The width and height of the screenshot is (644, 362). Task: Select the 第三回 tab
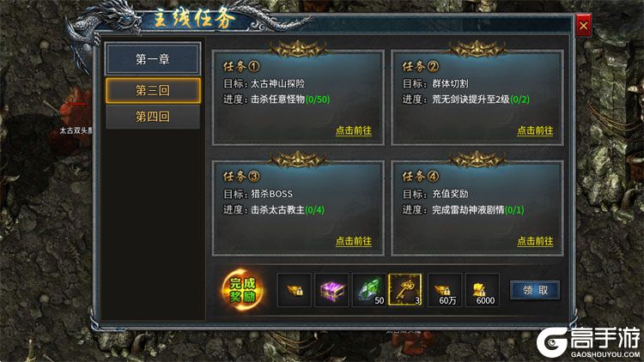click(153, 90)
